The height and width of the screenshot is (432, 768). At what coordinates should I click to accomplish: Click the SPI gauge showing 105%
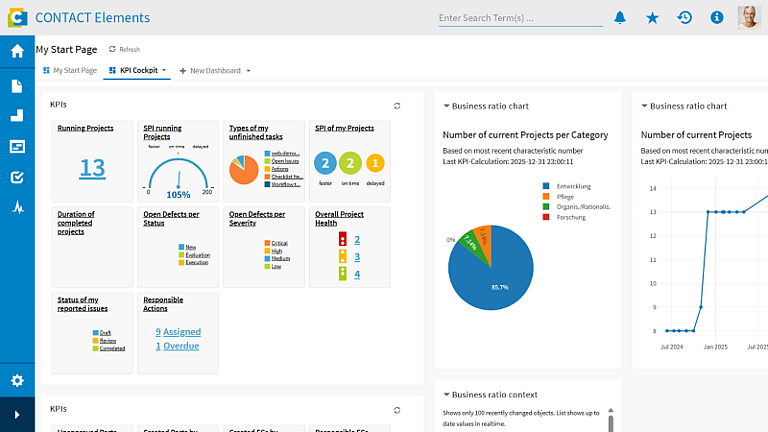pyautogui.click(x=178, y=176)
